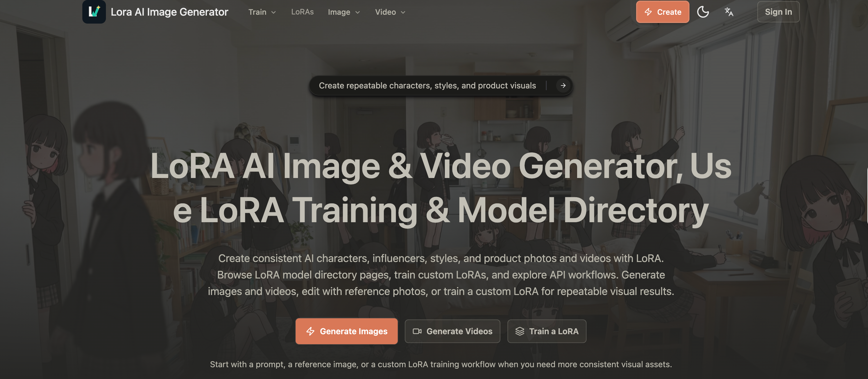
Task: Open the language translation icon
Action: (729, 12)
